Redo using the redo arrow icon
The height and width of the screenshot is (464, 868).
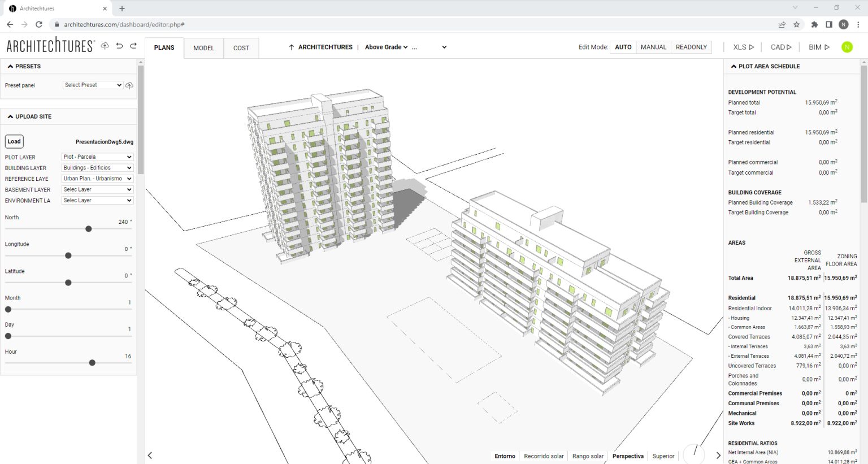point(133,46)
